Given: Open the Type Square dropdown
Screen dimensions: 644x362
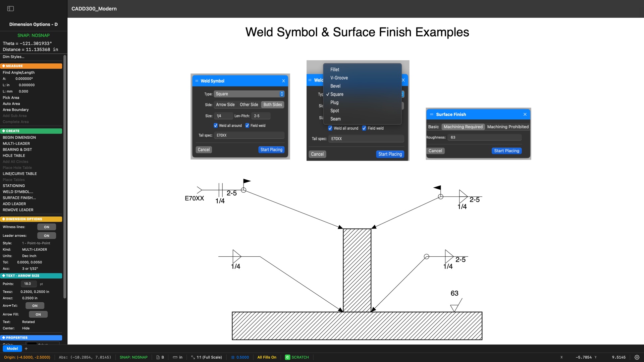Looking at the screenshot, I should (249, 94).
